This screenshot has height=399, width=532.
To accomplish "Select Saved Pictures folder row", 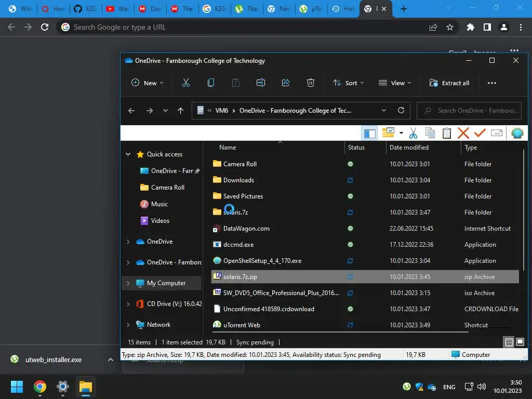I will [365, 196].
